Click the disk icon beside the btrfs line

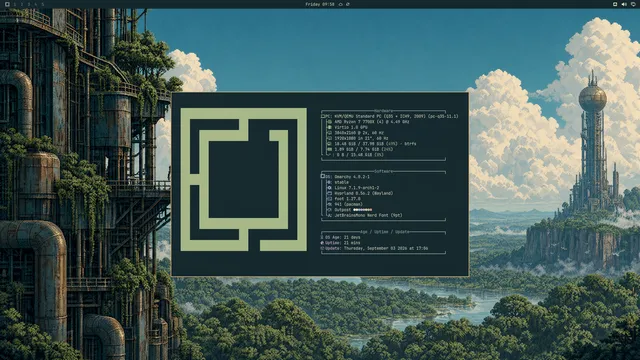click(329, 144)
